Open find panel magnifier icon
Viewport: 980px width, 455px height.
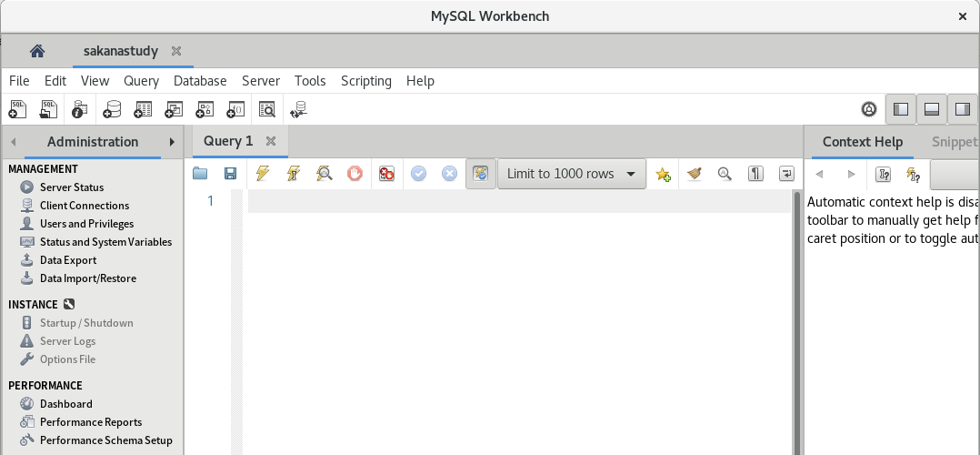click(725, 174)
